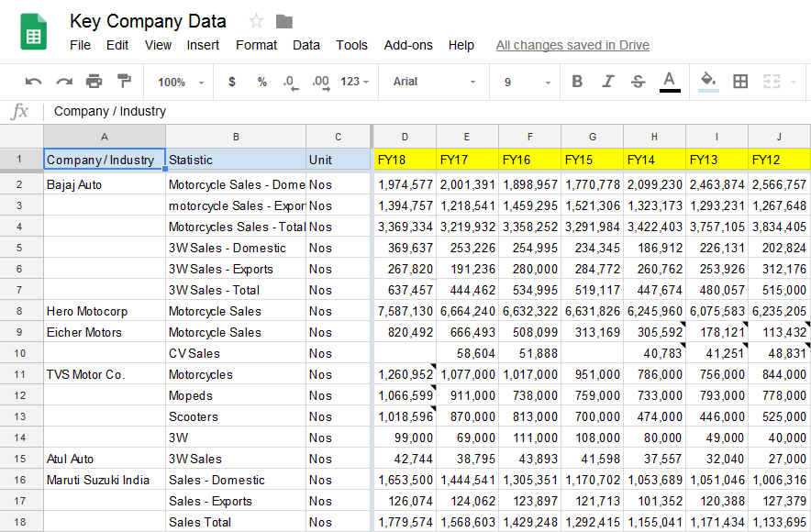Image resolution: width=811 pixels, height=532 pixels.
Task: Open the Data menu
Action: [x=306, y=46]
